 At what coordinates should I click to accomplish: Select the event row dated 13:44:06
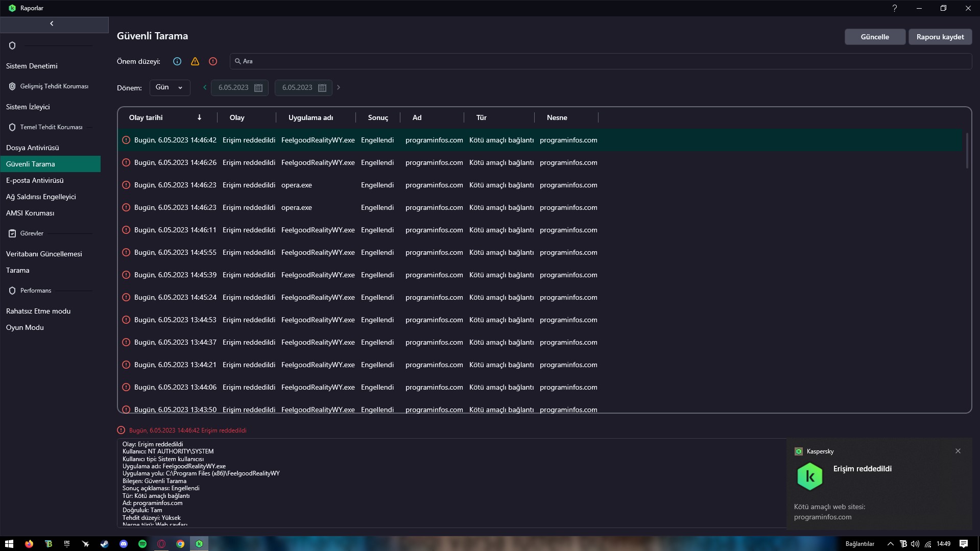540,387
